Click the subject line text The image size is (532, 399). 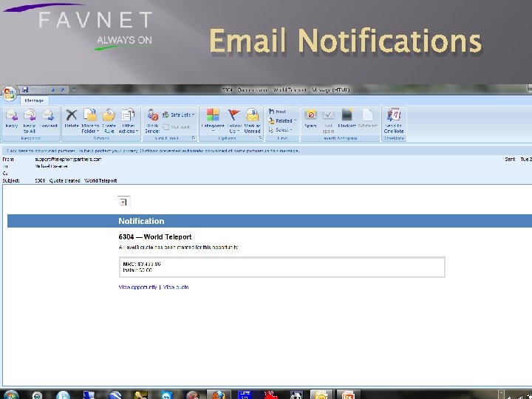[x=76, y=180]
